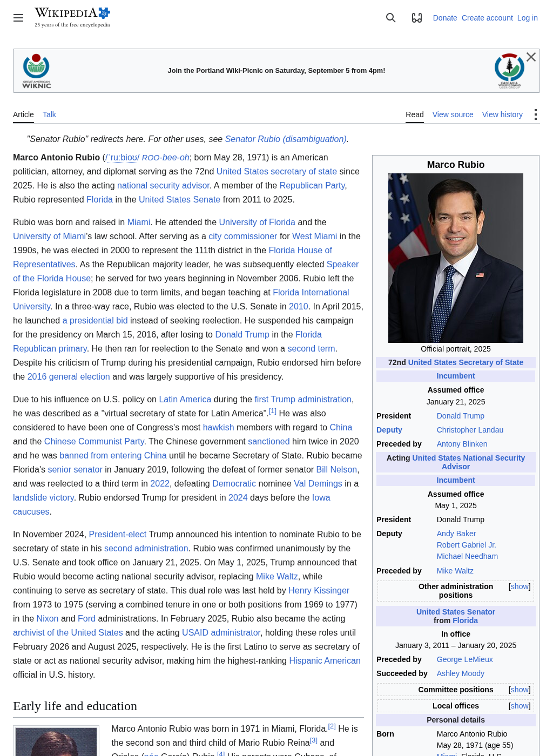This screenshot has width=553, height=756.
Task: Open the landslide victory link
Action: 43,497
